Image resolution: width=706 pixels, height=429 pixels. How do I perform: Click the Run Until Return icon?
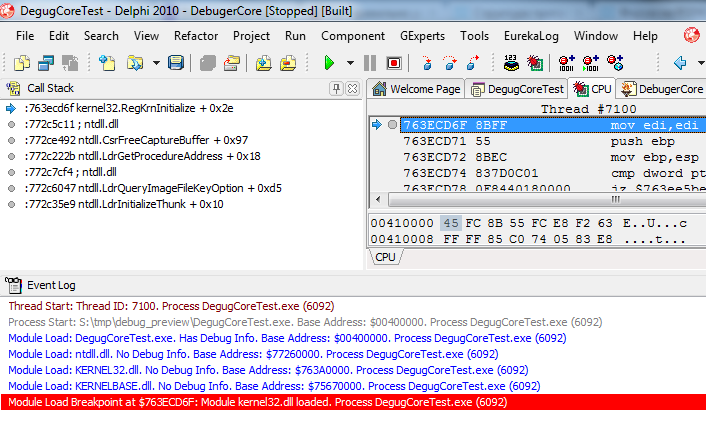coord(472,63)
